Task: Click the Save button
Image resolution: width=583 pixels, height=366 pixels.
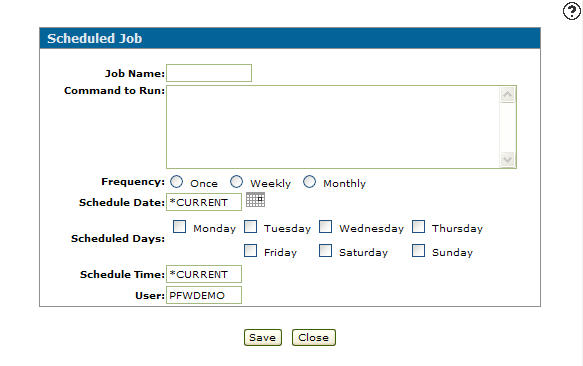Action: pos(263,337)
